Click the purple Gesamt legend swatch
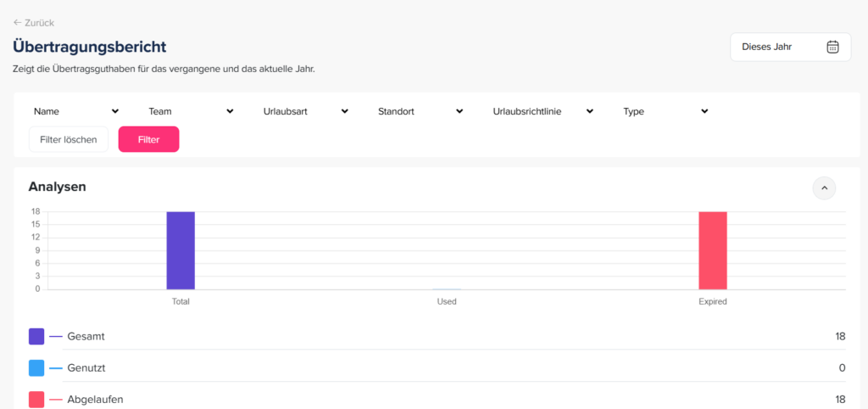This screenshot has height=409, width=868. [x=36, y=337]
